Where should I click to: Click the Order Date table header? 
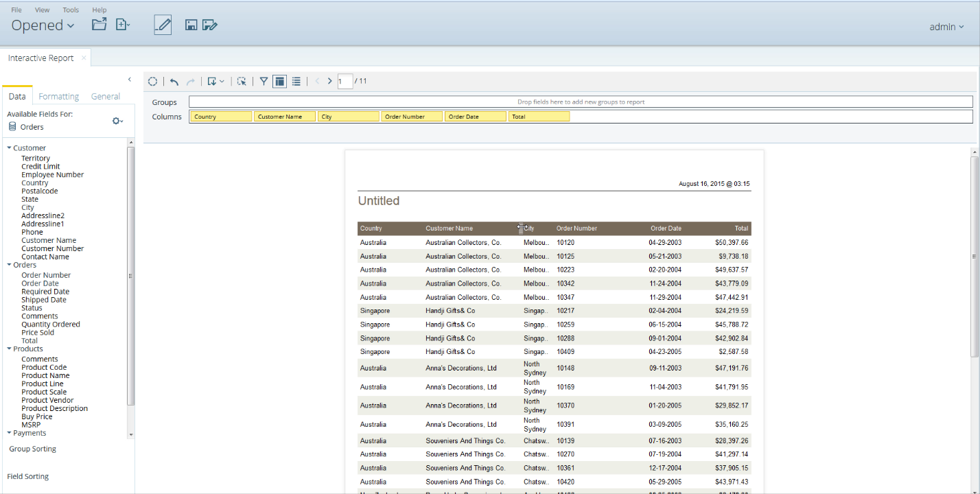click(666, 228)
